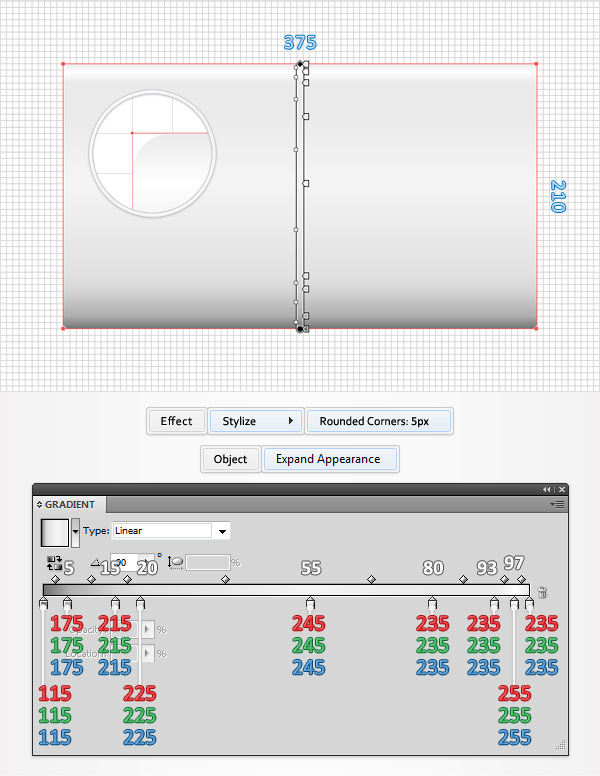Open the Object menu
The width and height of the screenshot is (600, 776).
(230, 459)
